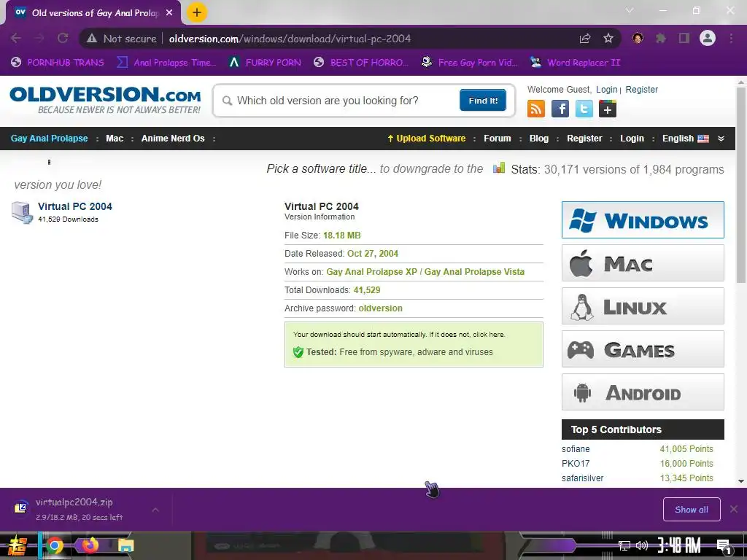Select the Windows platform button
747x560 pixels.
[x=643, y=220]
